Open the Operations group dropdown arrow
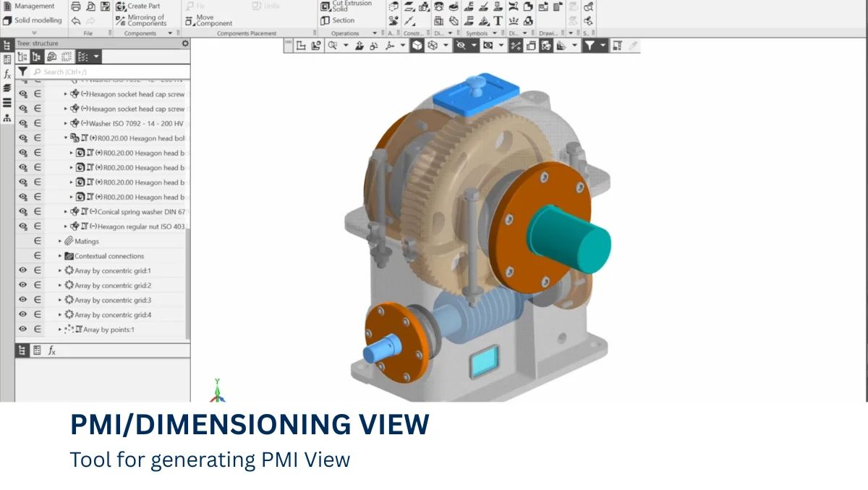The image size is (868, 490). [x=375, y=33]
